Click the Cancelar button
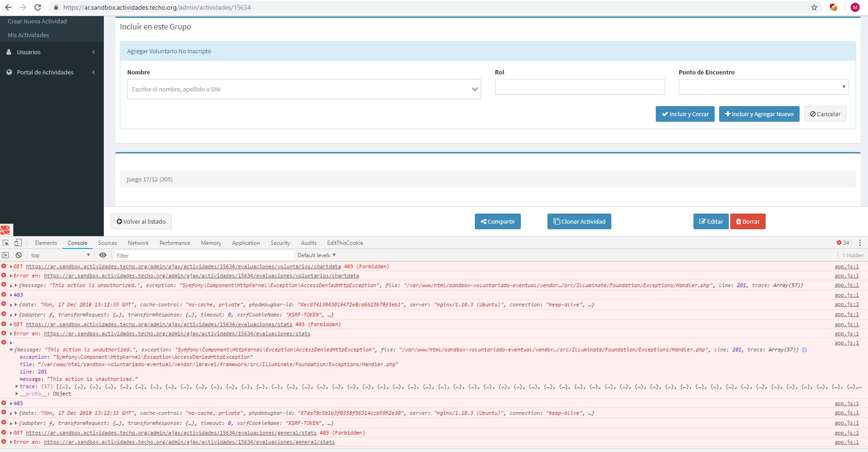 tap(825, 114)
